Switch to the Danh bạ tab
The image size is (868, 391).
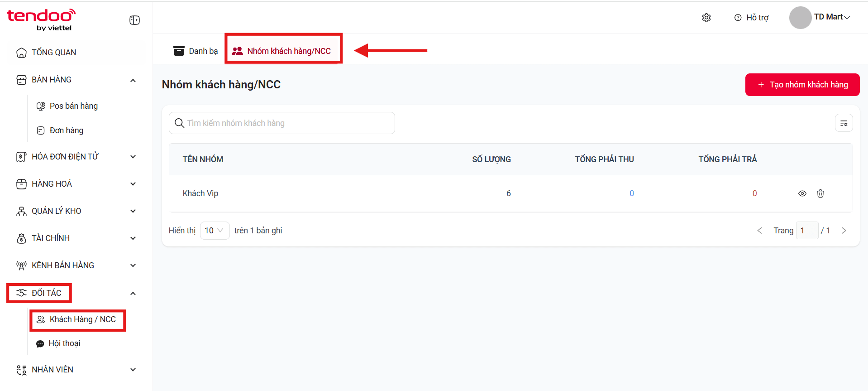pos(196,51)
